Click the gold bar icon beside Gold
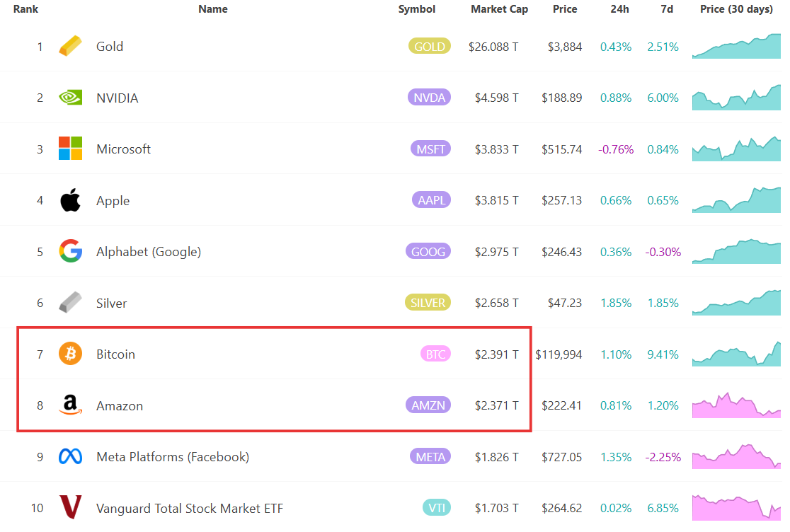This screenshot has height=532, width=790. click(69, 46)
